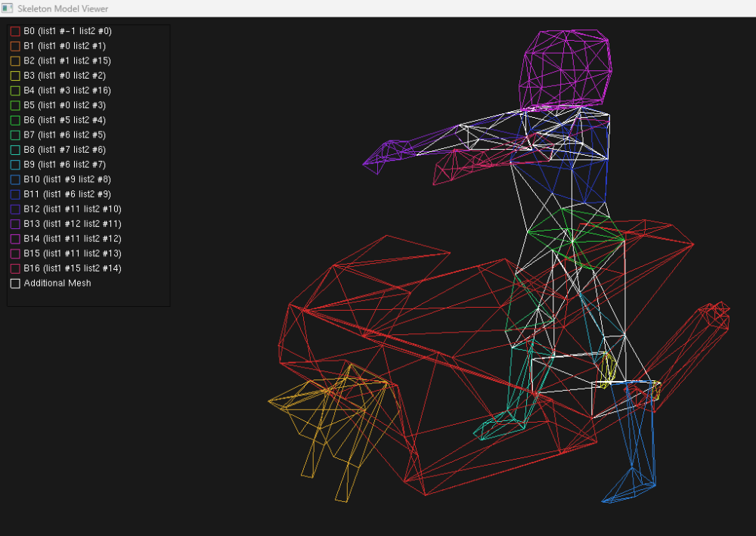Image resolution: width=756 pixels, height=536 pixels.
Task: Click the B12 (list1 #11 list2 #10) checkbox
Action: [x=15, y=209]
